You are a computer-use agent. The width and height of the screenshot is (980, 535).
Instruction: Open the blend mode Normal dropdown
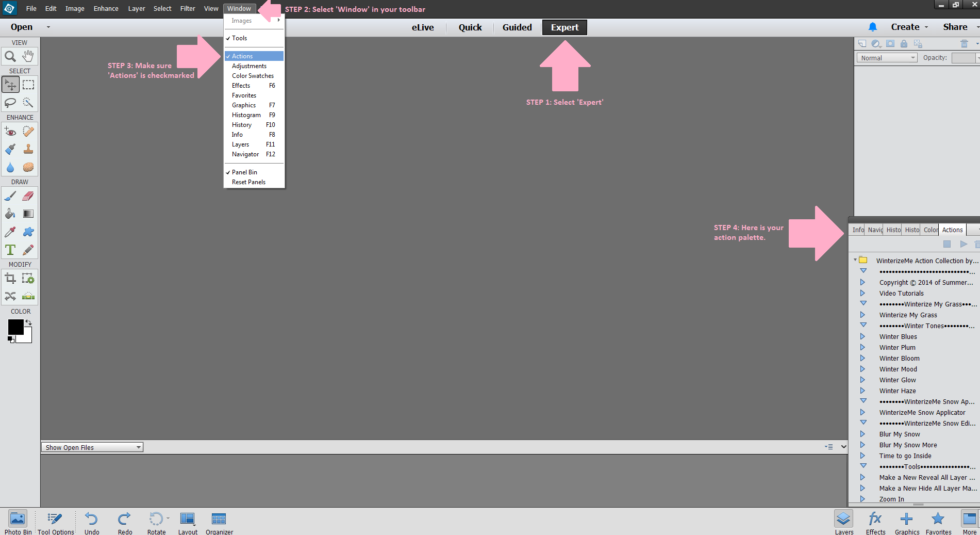tap(887, 58)
